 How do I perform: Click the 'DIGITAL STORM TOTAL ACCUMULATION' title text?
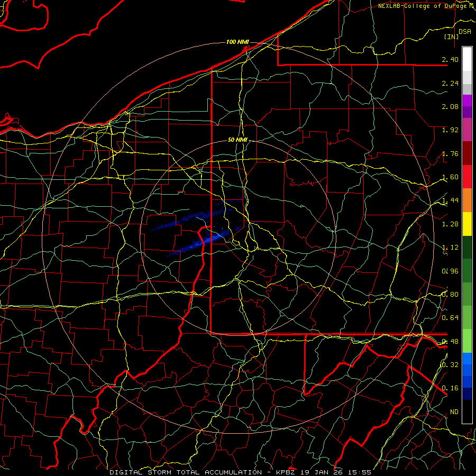[186, 472]
